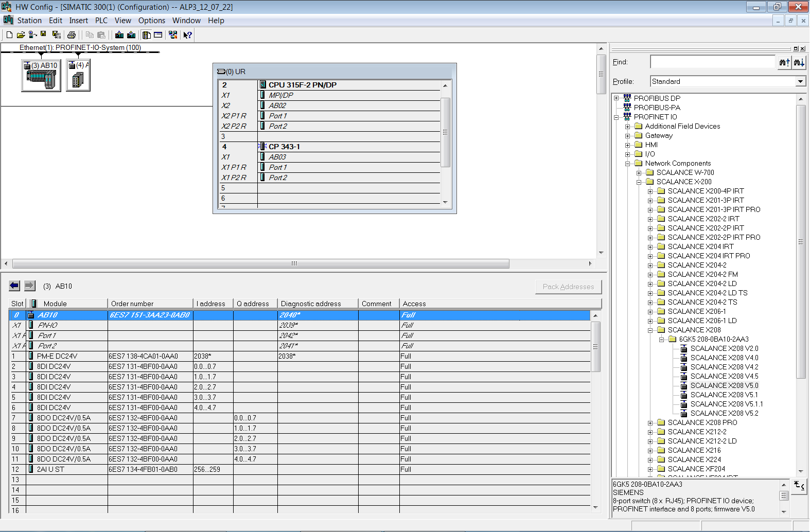Viewport: 810px width, 532px height.
Task: Select the SCALANCE X208 V5.1.1 catalog entry
Action: point(727,404)
